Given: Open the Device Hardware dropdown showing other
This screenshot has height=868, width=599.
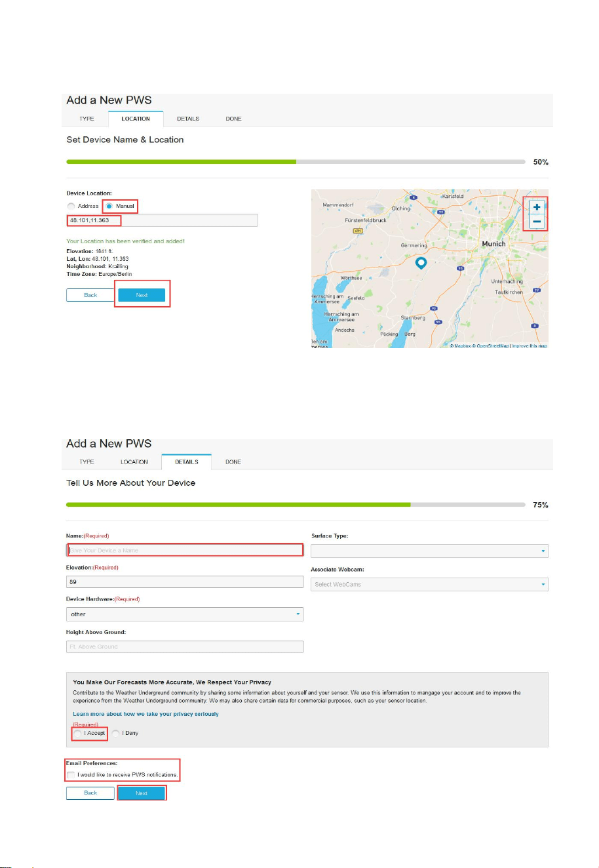Looking at the screenshot, I should (185, 614).
